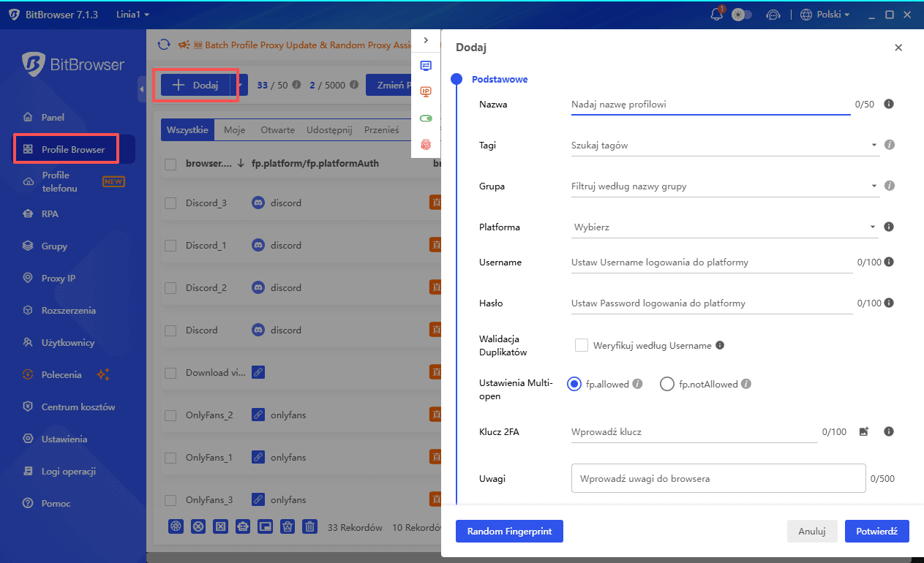Click the trash can icon in the bottom toolbar
This screenshot has width=924, height=563.
point(310,526)
